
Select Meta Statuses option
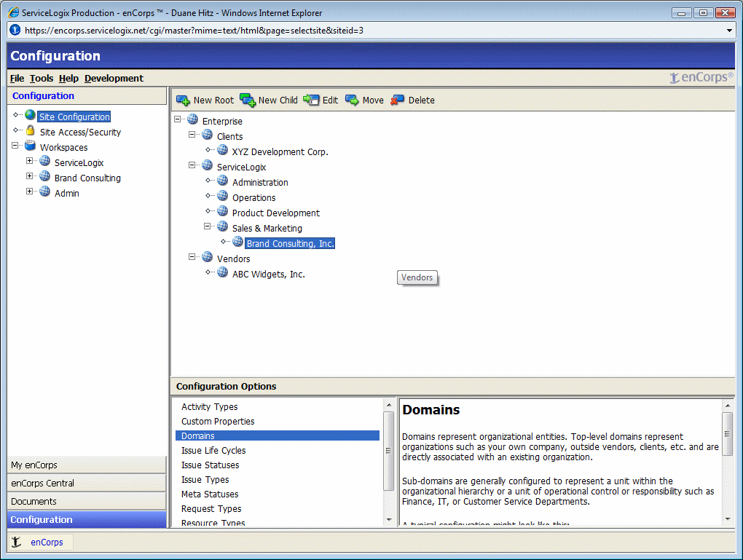[x=210, y=494]
